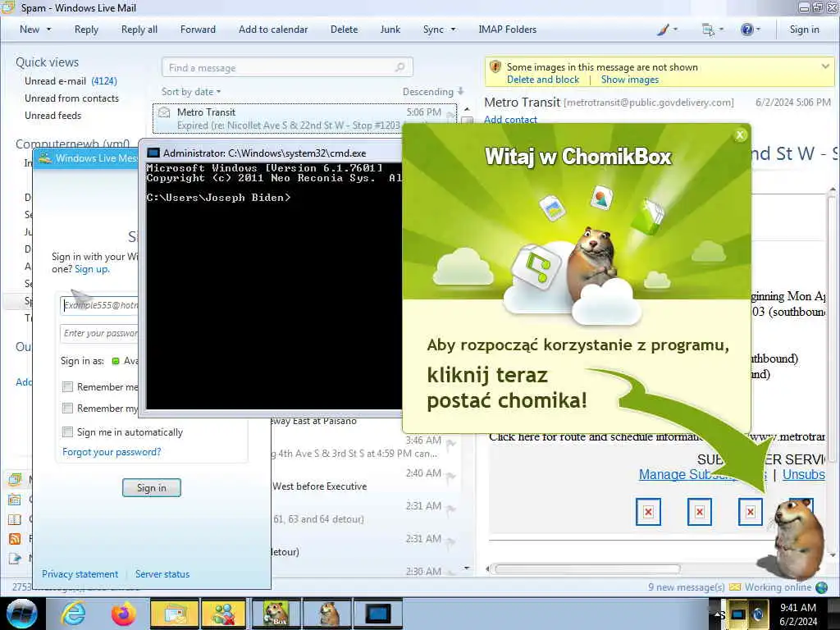Open the Windows Start menu orb

click(x=22, y=614)
